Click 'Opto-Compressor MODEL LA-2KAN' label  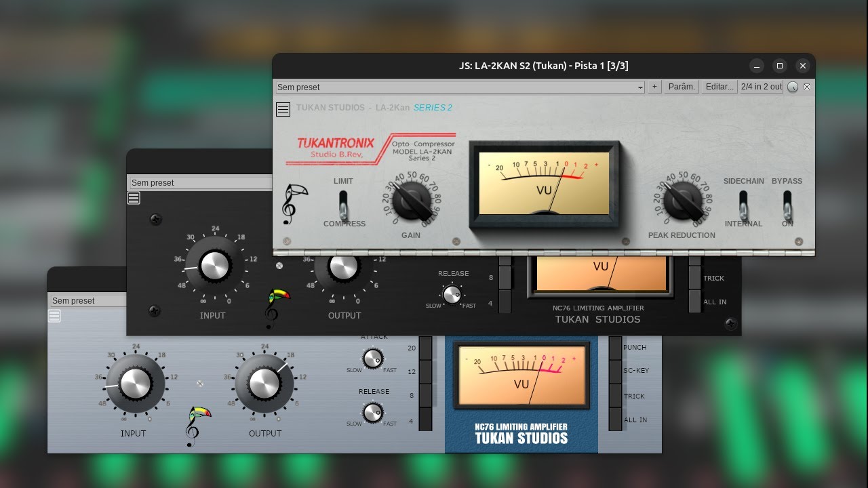click(423, 148)
